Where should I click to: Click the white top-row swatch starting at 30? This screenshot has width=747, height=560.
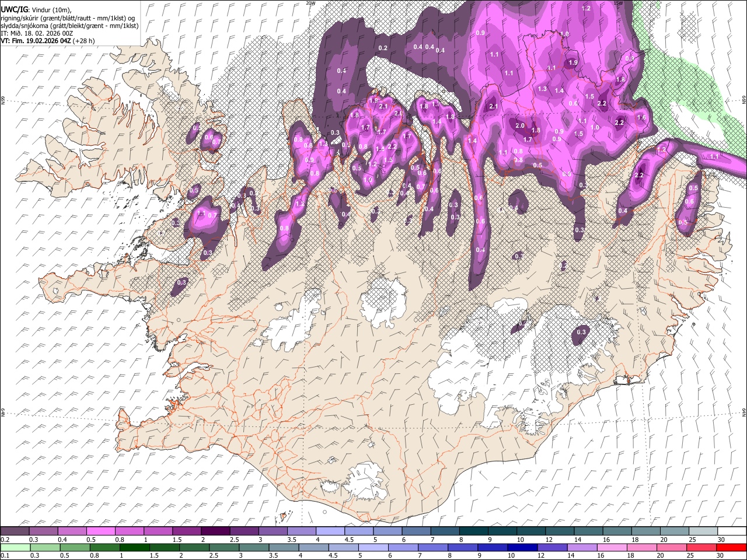(x=732, y=531)
